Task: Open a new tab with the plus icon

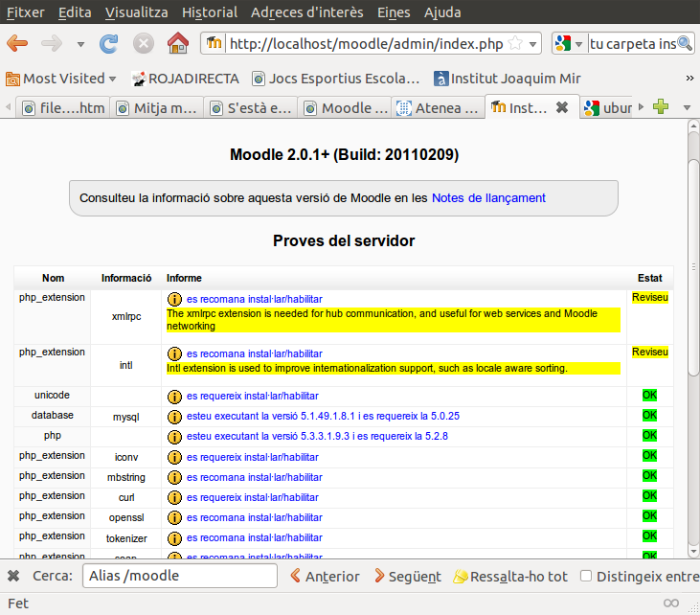Action: click(660, 107)
